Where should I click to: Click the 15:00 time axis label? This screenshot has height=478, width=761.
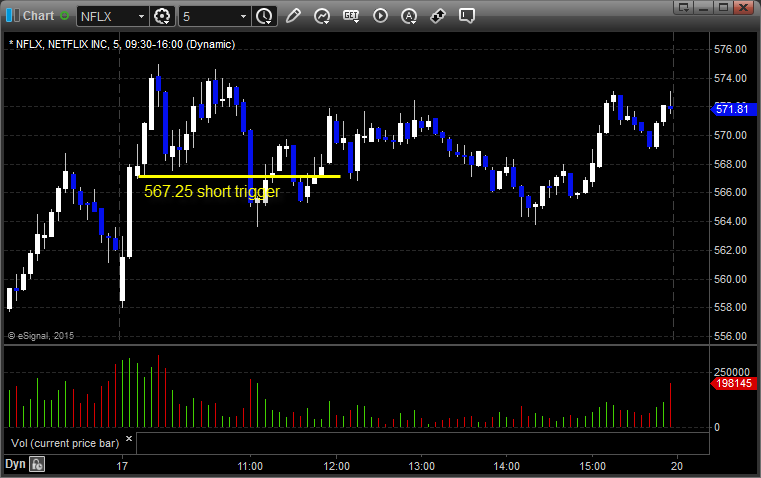[593, 466]
